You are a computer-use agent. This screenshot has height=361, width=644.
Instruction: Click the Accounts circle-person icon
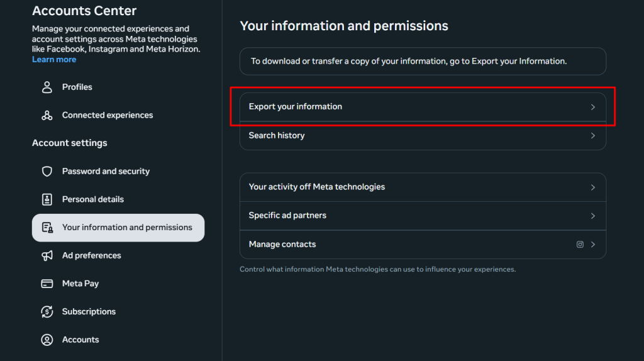coord(47,340)
